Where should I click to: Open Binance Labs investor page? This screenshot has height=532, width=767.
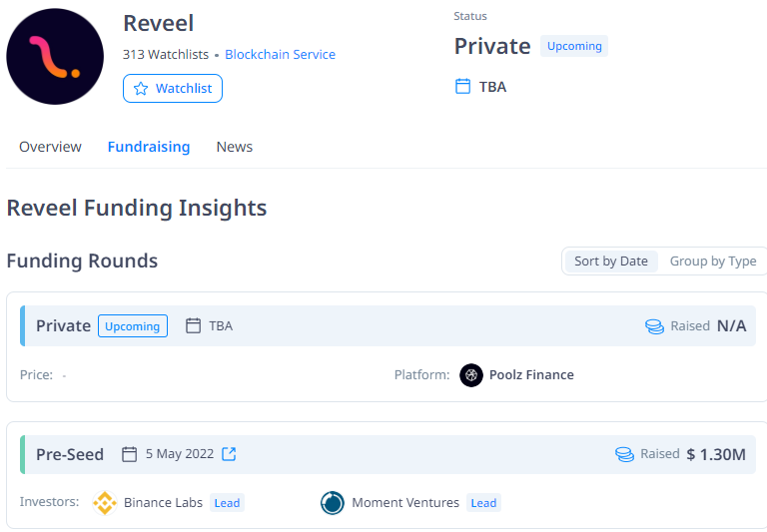(x=163, y=503)
